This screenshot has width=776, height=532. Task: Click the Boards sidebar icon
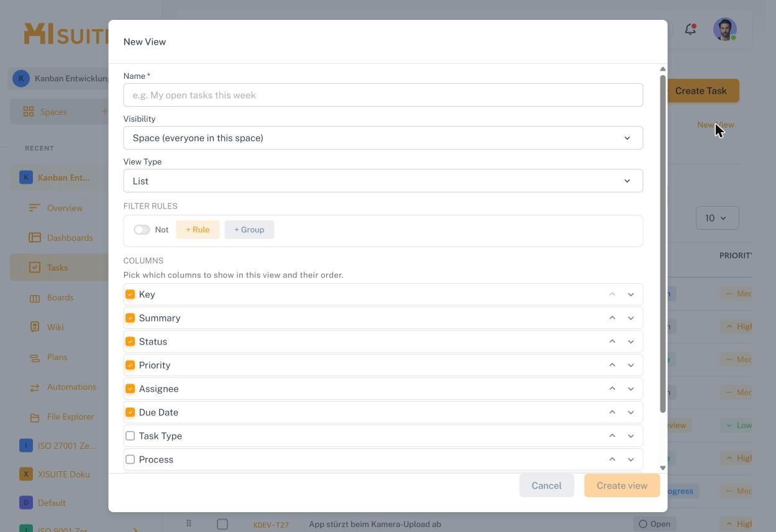click(35, 297)
